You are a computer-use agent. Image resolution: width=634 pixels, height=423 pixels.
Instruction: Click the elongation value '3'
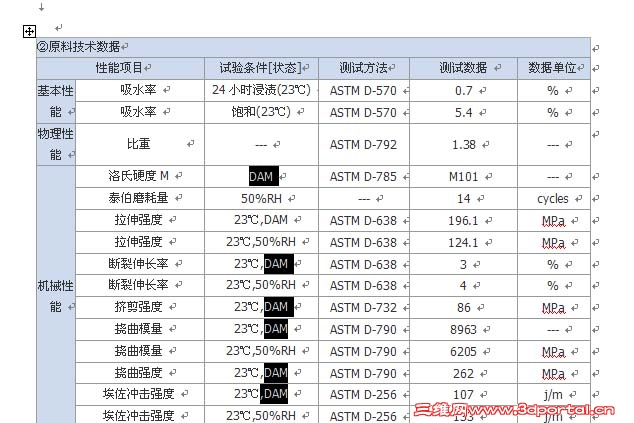point(463,264)
